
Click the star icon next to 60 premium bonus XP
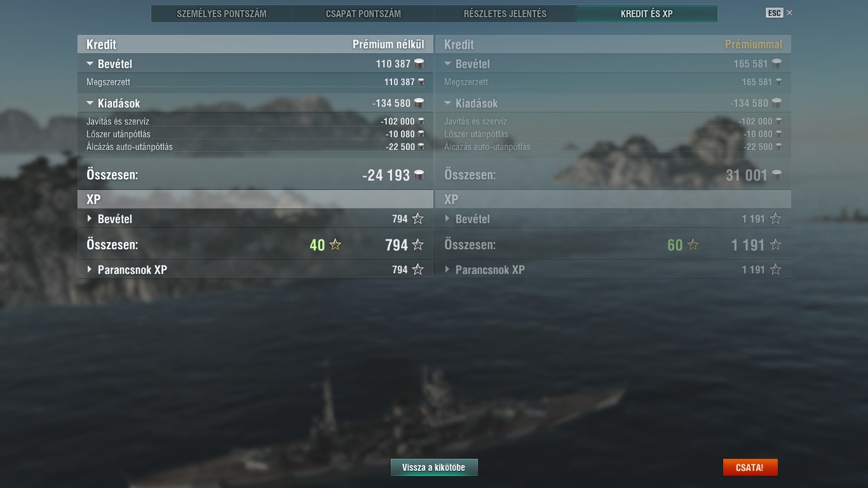(693, 245)
